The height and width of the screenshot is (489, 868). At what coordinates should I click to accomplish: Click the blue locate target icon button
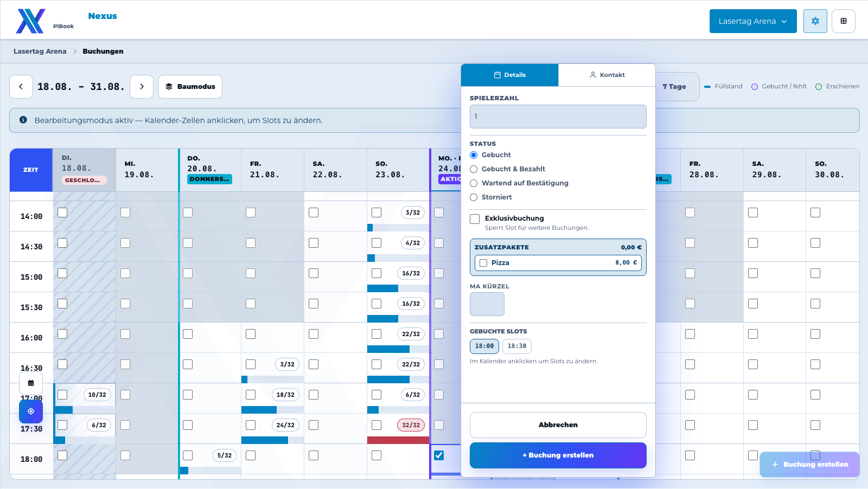click(x=31, y=411)
